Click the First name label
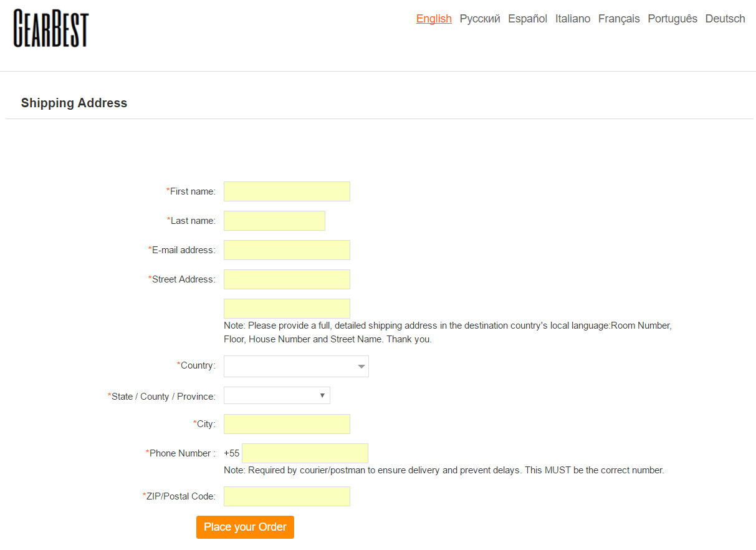This screenshot has height=550, width=756. click(x=191, y=191)
